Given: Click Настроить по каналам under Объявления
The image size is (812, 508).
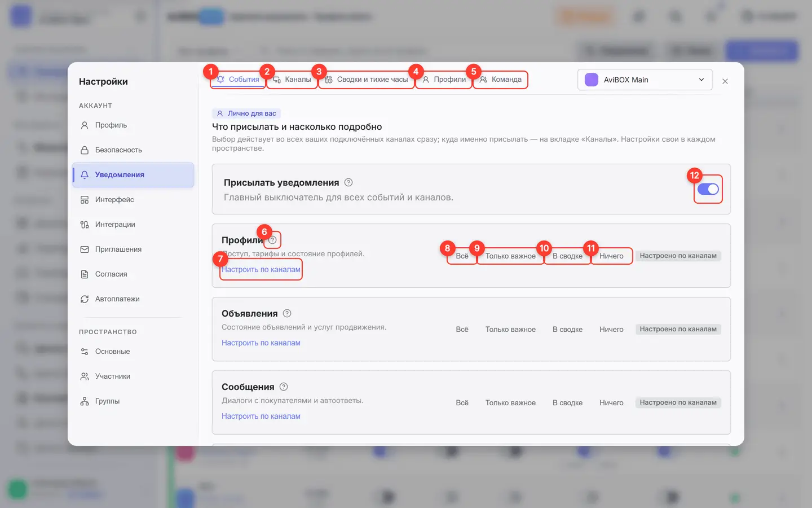Looking at the screenshot, I should click(261, 343).
